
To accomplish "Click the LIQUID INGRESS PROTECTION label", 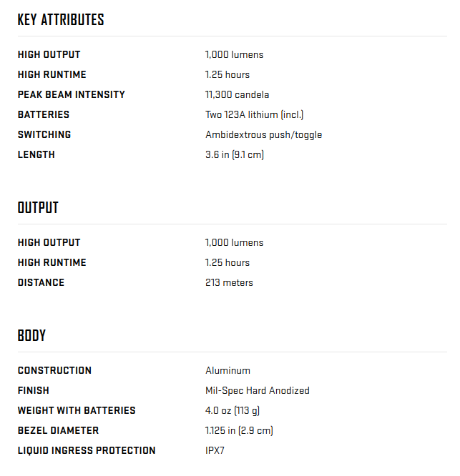I will point(87,450).
